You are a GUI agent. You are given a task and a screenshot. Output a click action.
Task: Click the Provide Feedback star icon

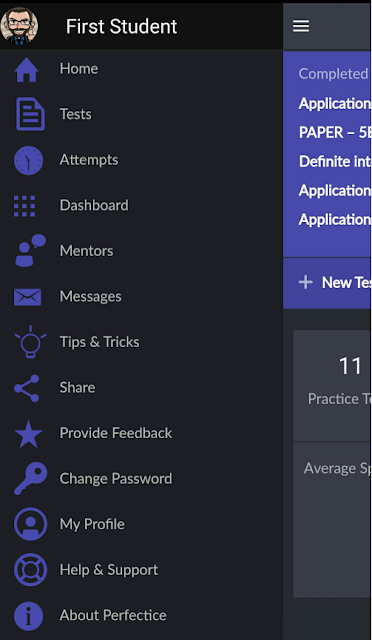28,434
